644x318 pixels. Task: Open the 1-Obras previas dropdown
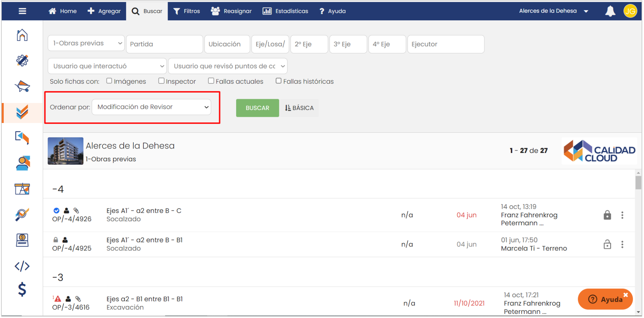pos(86,43)
